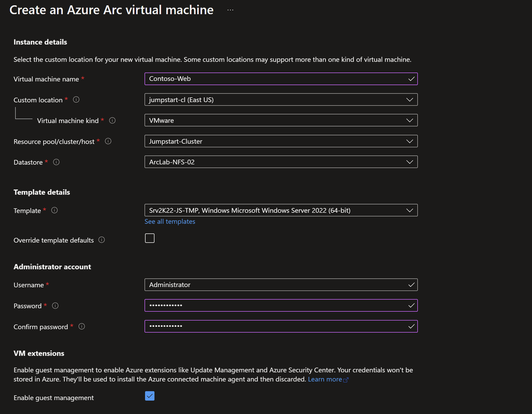The image size is (532, 414).
Task: Open the Custom location dropdown
Action: coord(281,100)
